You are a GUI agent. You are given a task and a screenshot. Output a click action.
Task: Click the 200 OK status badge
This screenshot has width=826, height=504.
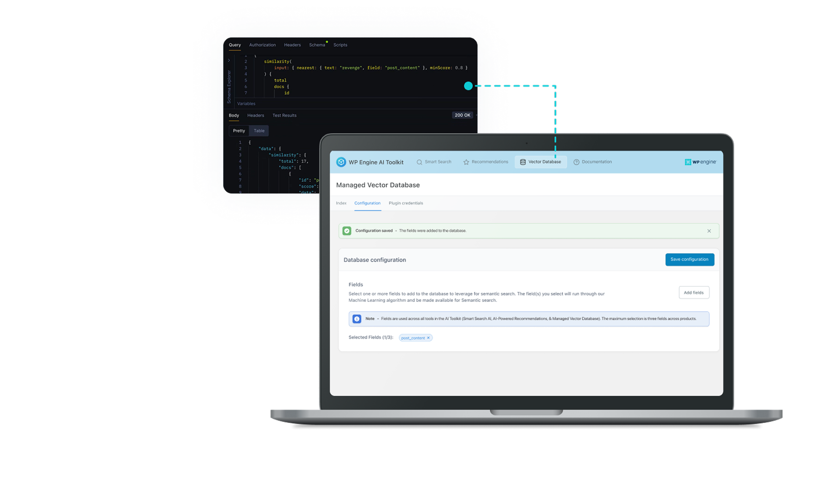pyautogui.click(x=462, y=115)
